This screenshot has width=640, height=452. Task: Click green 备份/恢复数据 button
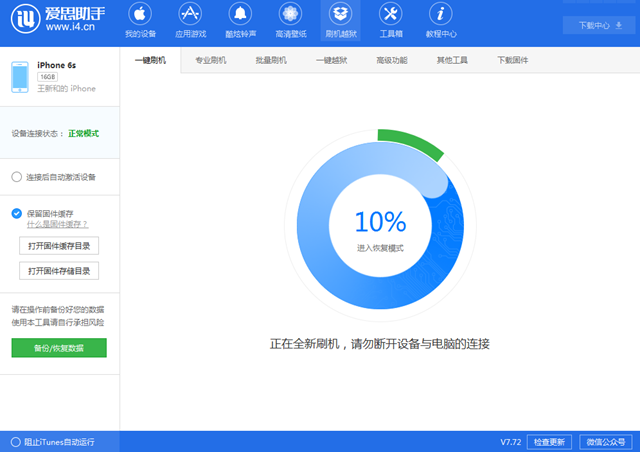(x=59, y=348)
